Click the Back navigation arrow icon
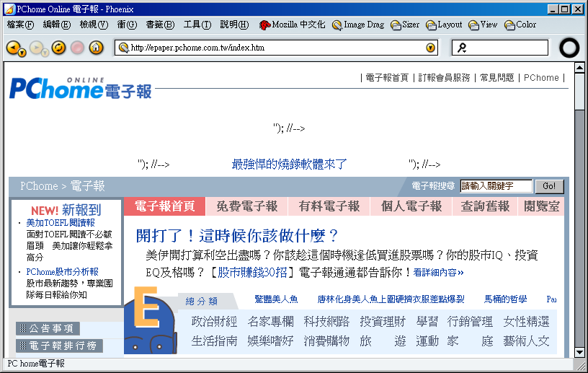This screenshot has width=588, height=373. [13, 48]
